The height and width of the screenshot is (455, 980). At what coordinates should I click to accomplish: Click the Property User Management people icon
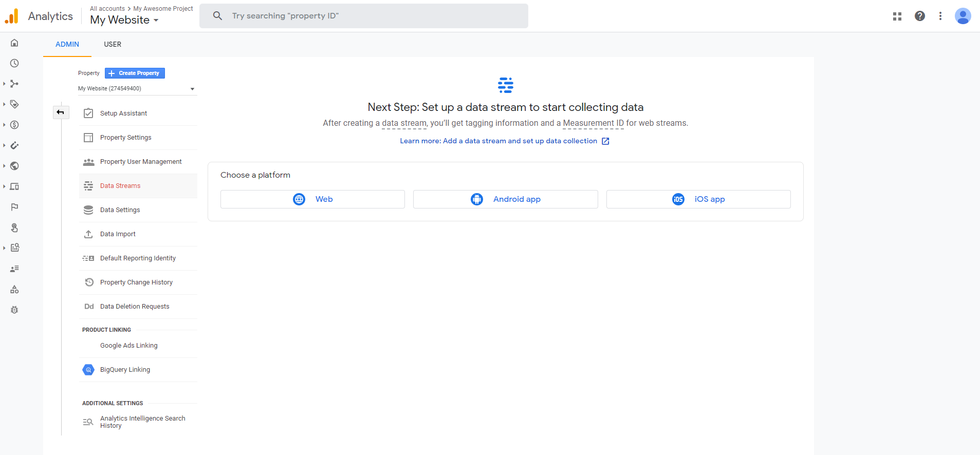point(88,162)
